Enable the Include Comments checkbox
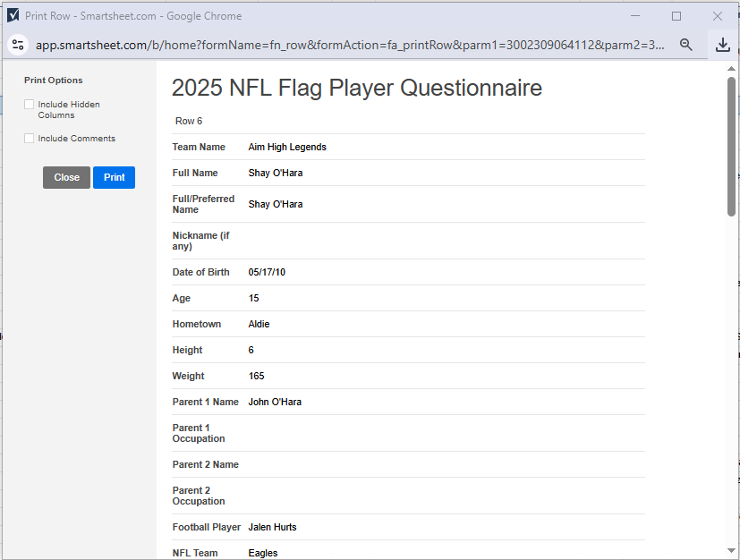The image size is (740, 560). pyautogui.click(x=30, y=139)
